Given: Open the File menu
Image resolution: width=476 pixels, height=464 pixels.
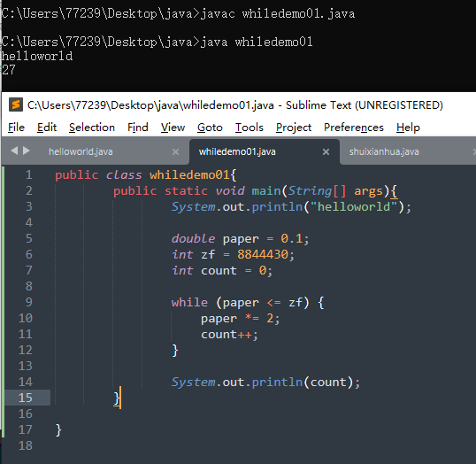Looking at the screenshot, I should click(16, 128).
